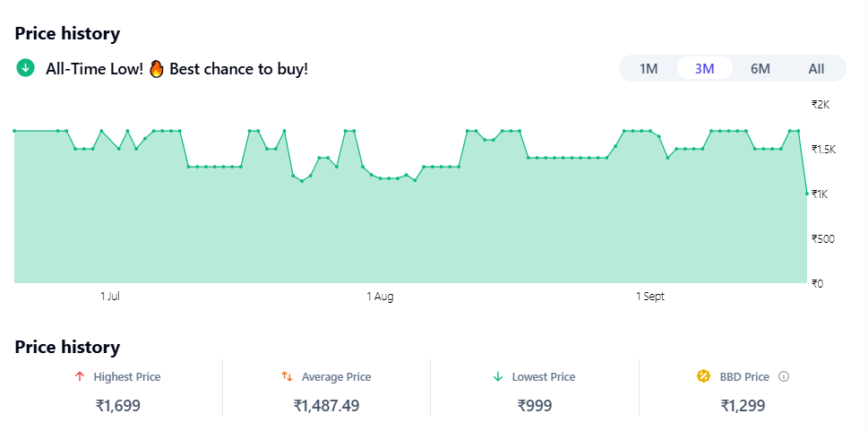Click the green Lowest Price arrow icon
868x431 pixels.
(x=498, y=377)
